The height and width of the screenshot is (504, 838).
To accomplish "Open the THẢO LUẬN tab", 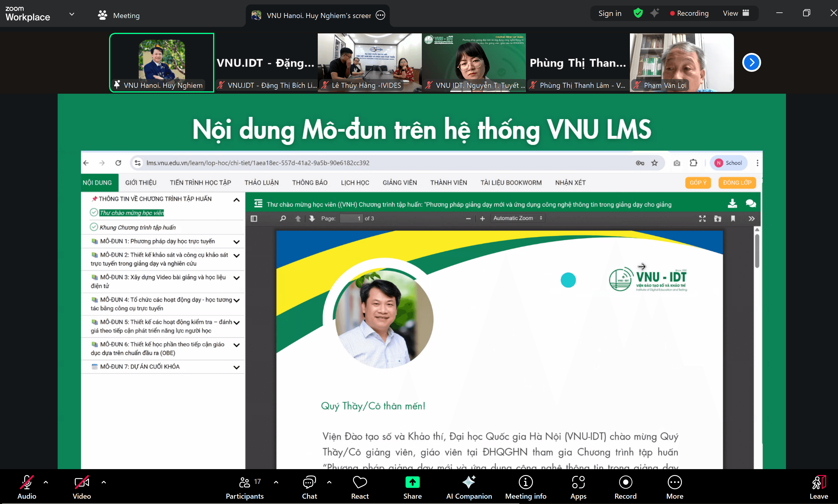I will point(262,182).
